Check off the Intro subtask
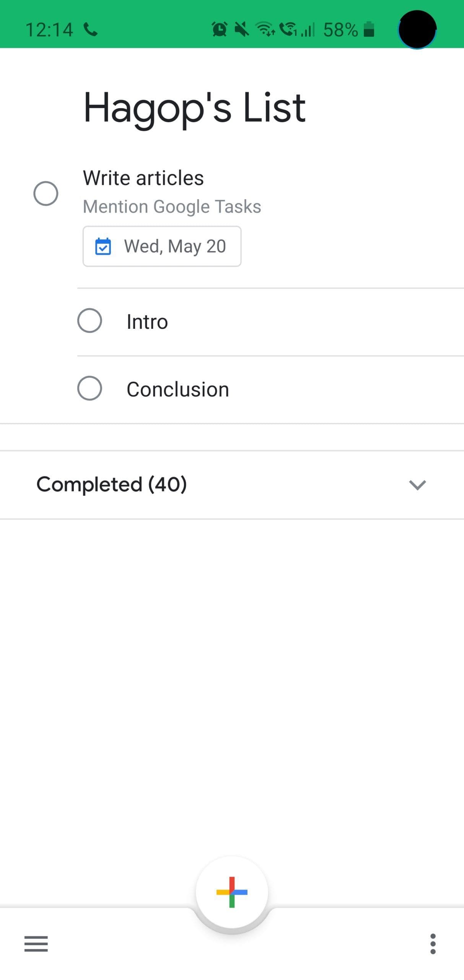Image resolution: width=464 pixels, height=980 pixels. pyautogui.click(x=90, y=321)
